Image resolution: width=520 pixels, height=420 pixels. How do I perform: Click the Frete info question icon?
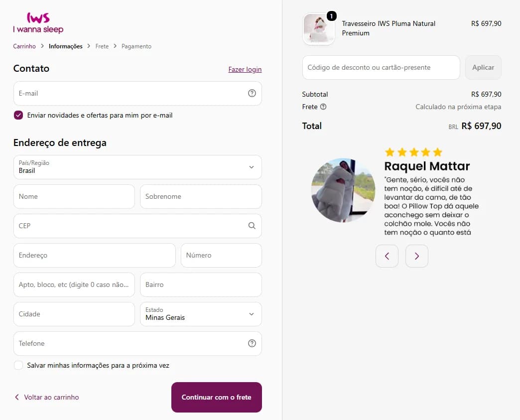click(x=323, y=107)
